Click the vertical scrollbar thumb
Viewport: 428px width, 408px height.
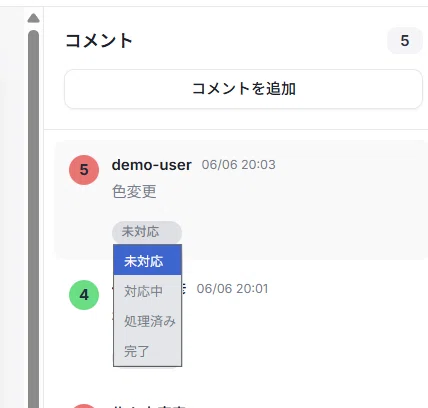(x=33, y=218)
